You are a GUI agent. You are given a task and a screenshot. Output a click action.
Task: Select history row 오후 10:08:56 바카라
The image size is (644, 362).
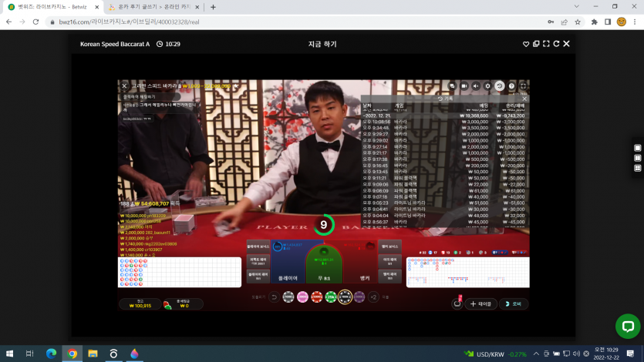(443, 122)
